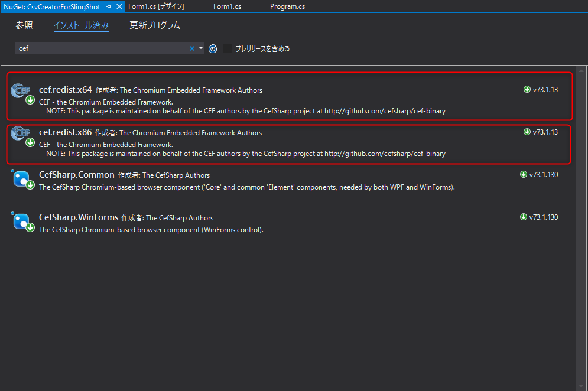Click the WinForms control description text
Screen dimensions: 588x391
tap(151, 229)
